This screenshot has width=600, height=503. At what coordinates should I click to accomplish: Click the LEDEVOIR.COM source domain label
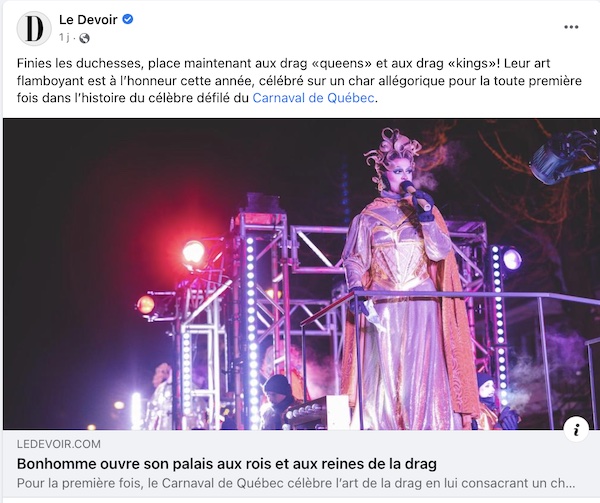tap(59, 444)
